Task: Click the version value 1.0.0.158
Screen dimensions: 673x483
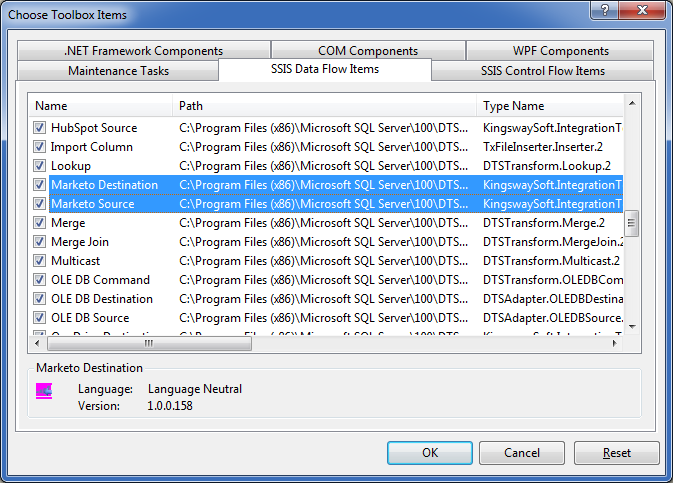Action: click(170, 406)
